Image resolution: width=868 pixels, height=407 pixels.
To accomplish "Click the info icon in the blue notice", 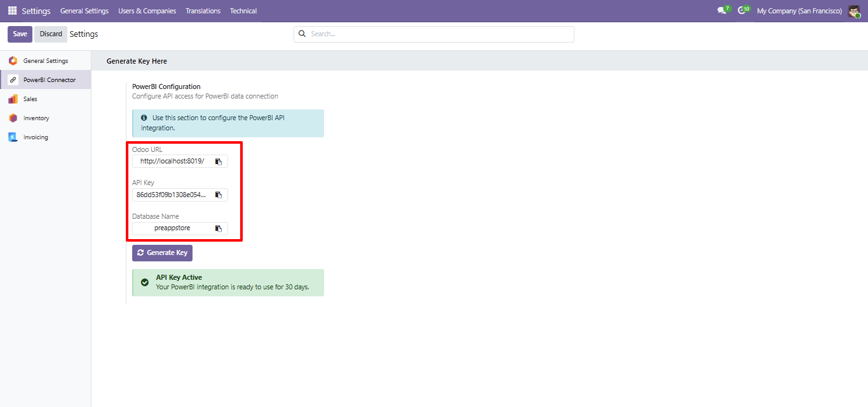I will (x=144, y=118).
